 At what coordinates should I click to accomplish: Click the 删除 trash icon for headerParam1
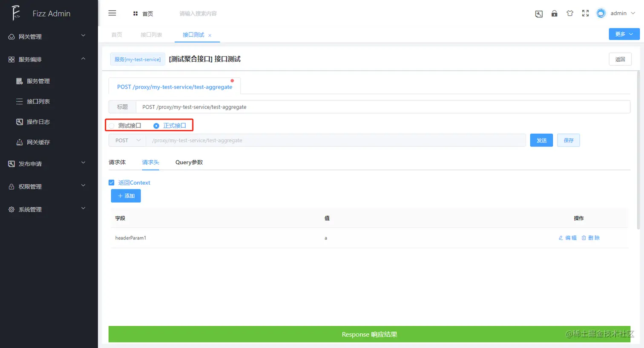point(584,238)
